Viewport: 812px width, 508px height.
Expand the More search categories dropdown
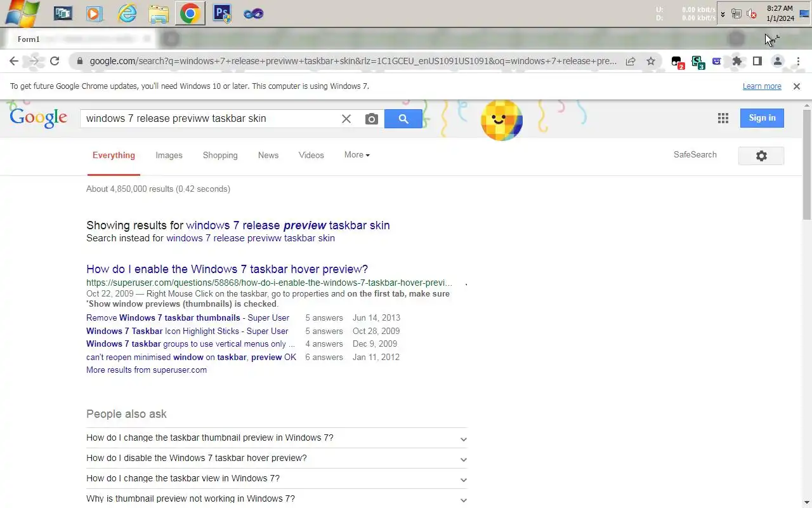coord(357,155)
